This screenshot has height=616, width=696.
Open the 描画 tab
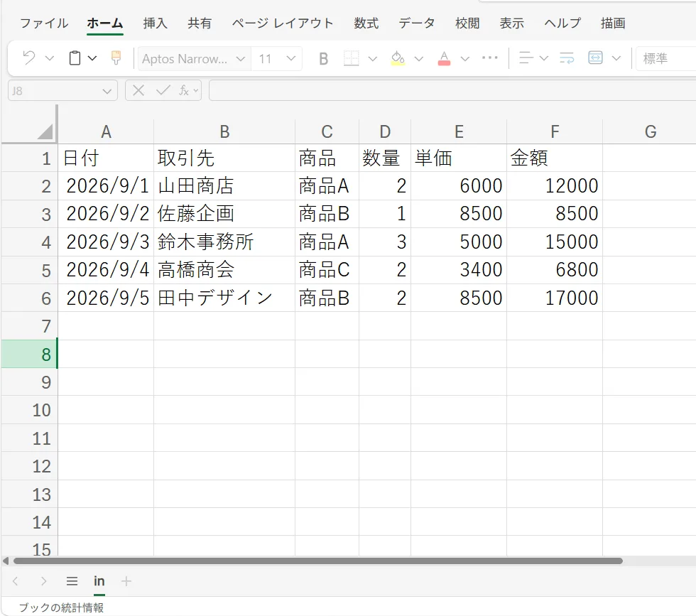pyautogui.click(x=613, y=23)
